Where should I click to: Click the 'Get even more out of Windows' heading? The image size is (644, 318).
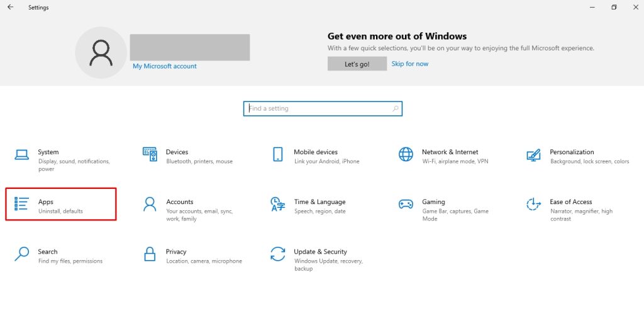pyautogui.click(x=397, y=36)
